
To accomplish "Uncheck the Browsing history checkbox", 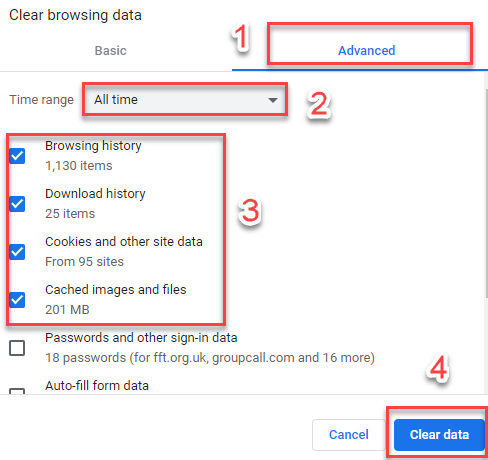I will (17, 156).
